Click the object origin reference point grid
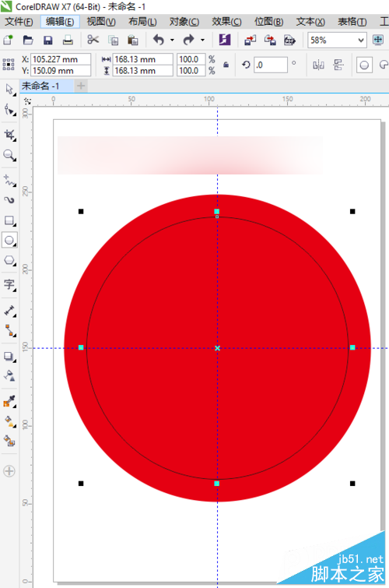Image resolution: width=389 pixels, height=588 pixels. tap(9, 65)
